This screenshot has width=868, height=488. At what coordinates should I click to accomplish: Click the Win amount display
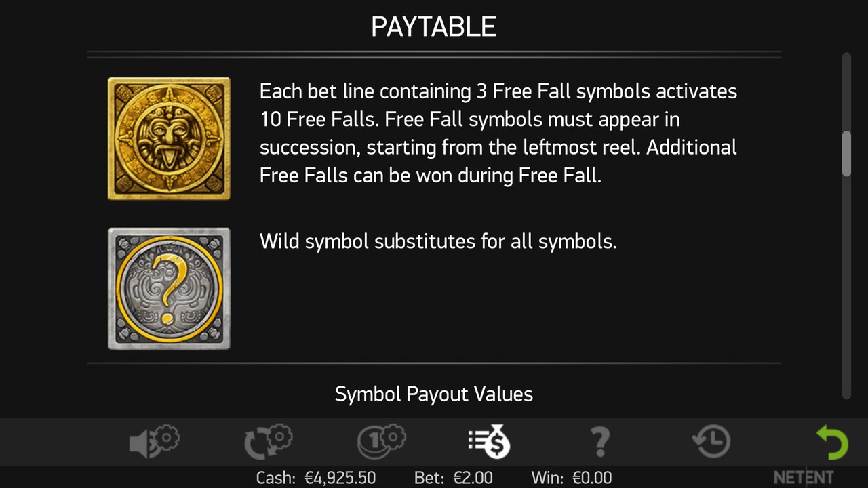572,478
